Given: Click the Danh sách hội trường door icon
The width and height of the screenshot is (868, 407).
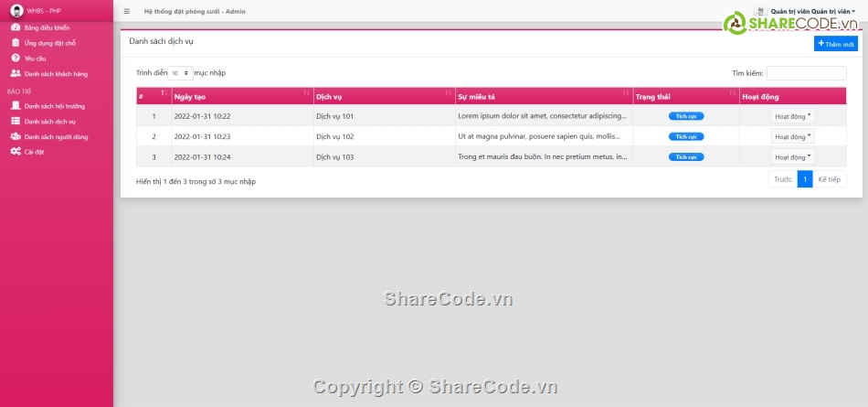Looking at the screenshot, I should (16, 106).
